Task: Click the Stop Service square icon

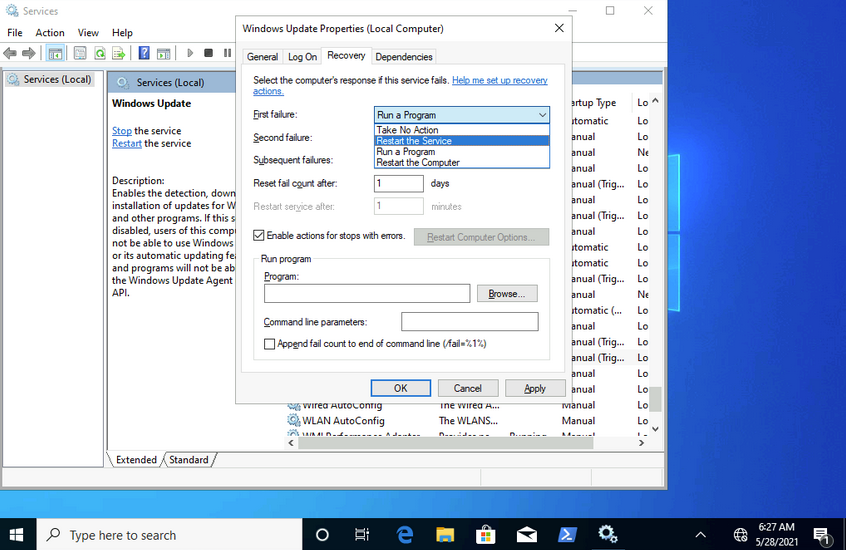Action: click(208, 53)
